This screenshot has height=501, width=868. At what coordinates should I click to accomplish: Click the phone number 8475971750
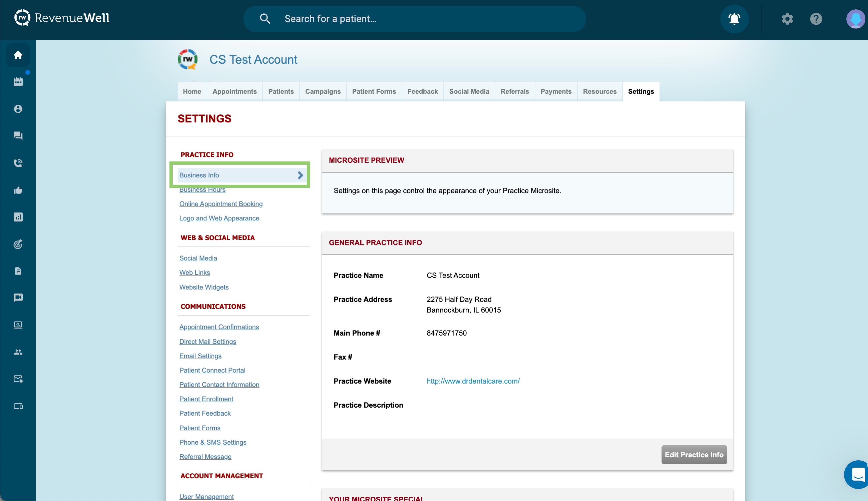[x=447, y=333]
